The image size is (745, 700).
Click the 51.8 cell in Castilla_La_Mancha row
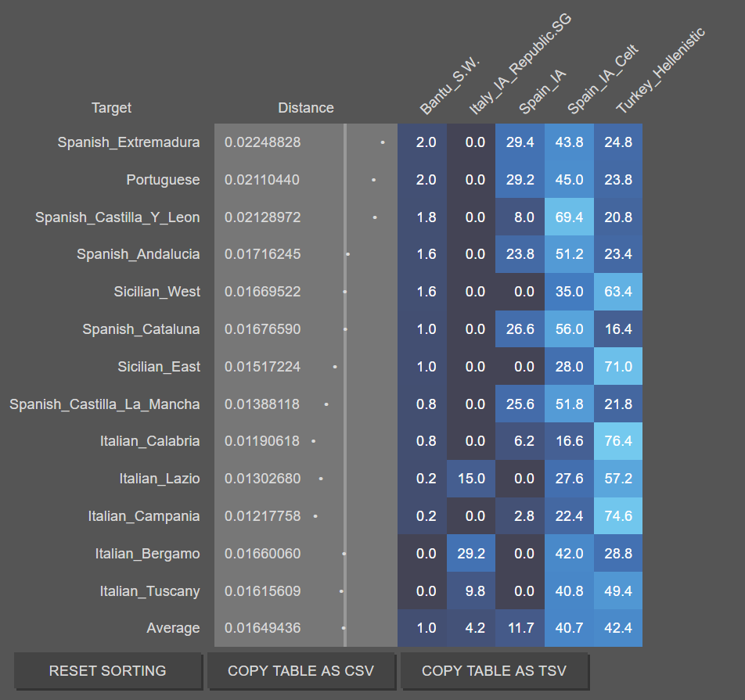tap(569, 404)
